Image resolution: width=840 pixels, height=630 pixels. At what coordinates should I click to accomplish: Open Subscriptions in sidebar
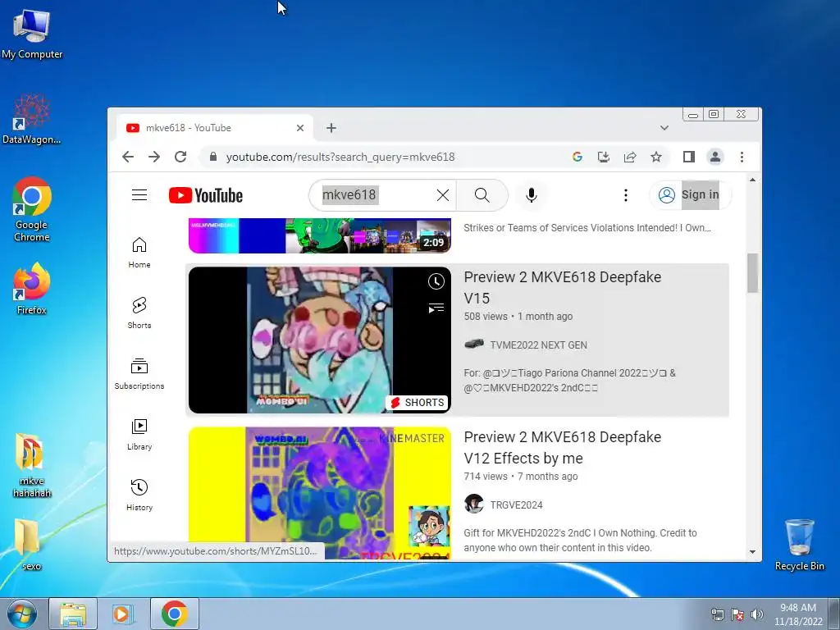[139, 373]
